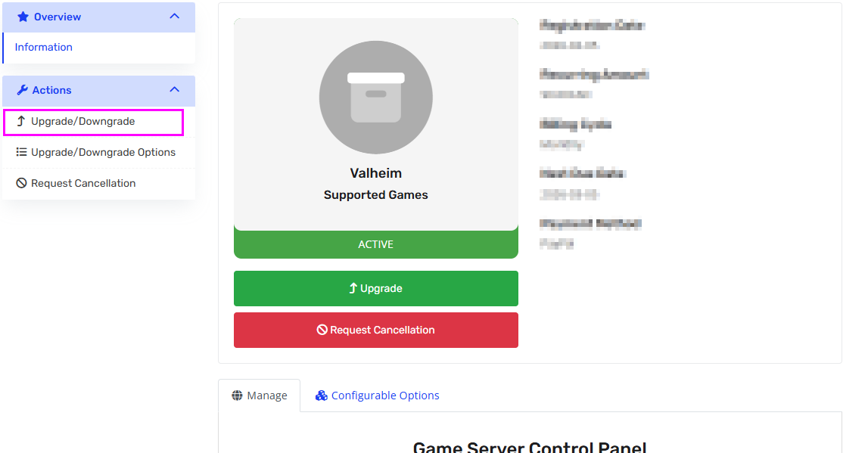The width and height of the screenshot is (868, 453).
Task: Collapse the Overview panel chevron
Action: pyautogui.click(x=175, y=17)
